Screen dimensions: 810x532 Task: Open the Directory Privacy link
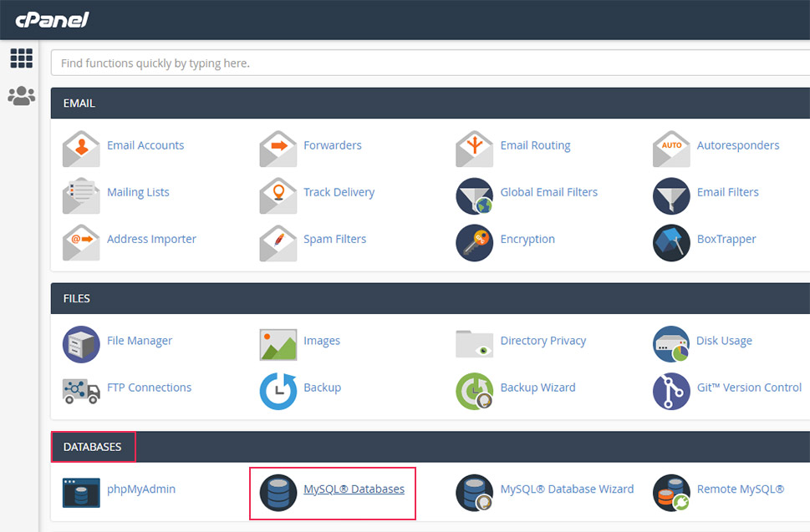click(543, 341)
